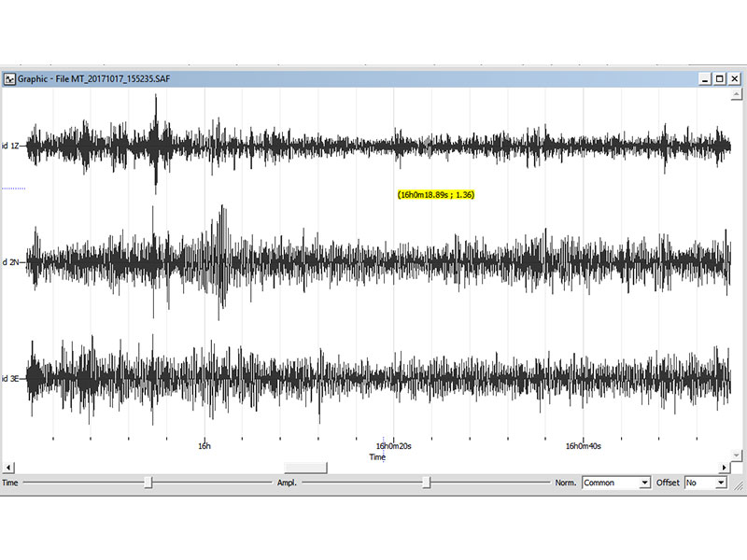Viewport: 747px width, 560px height.
Task: Close the MT_20171017_155235.SAF graphic window
Action: tap(735, 79)
